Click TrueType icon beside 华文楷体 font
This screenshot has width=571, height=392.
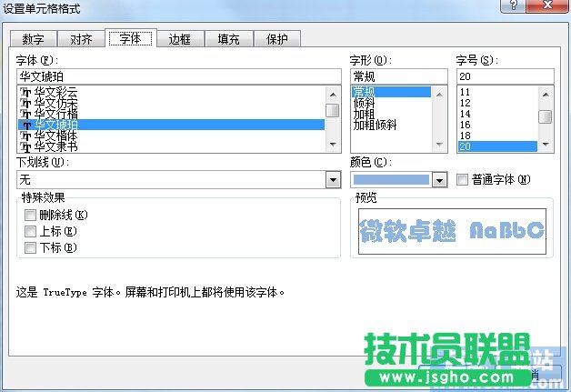pos(25,136)
